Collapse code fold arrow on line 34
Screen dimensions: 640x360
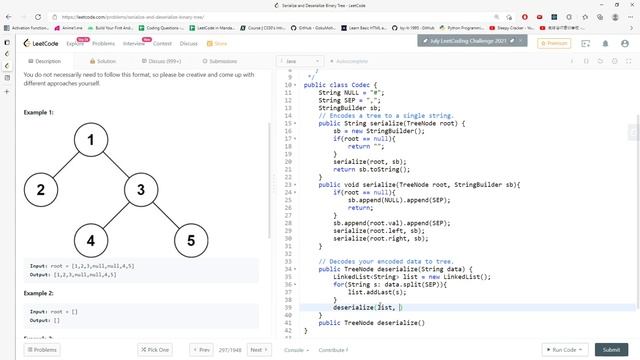295,269
